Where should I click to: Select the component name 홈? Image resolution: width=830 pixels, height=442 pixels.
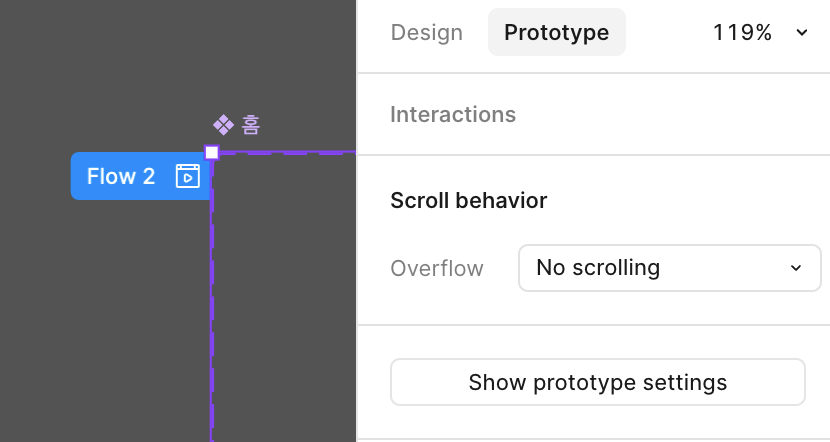click(251, 125)
